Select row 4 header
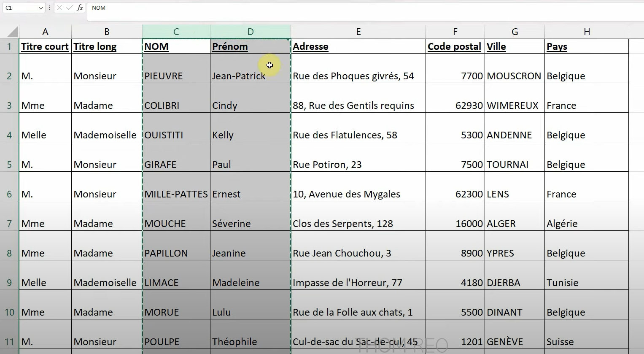644x354 pixels. click(x=9, y=127)
